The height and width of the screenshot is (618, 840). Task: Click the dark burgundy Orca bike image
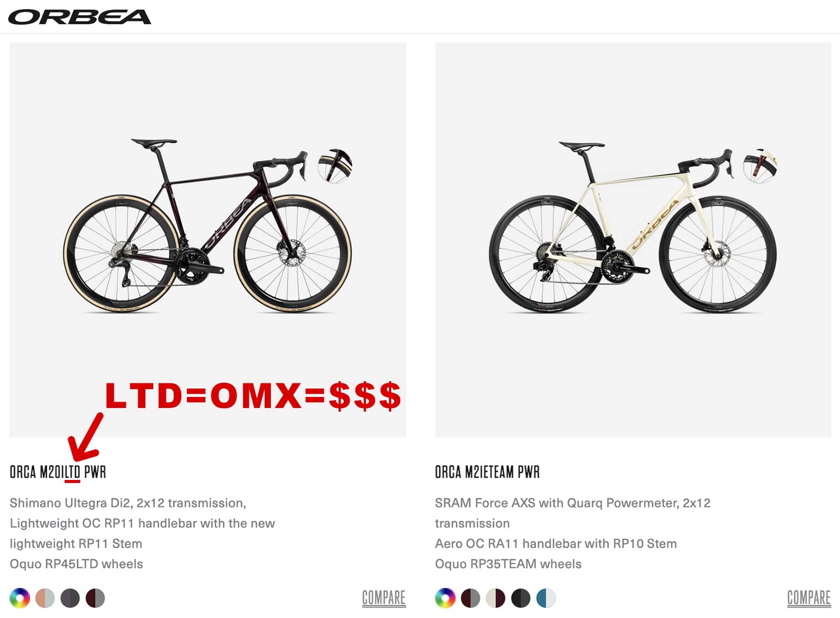click(208, 226)
